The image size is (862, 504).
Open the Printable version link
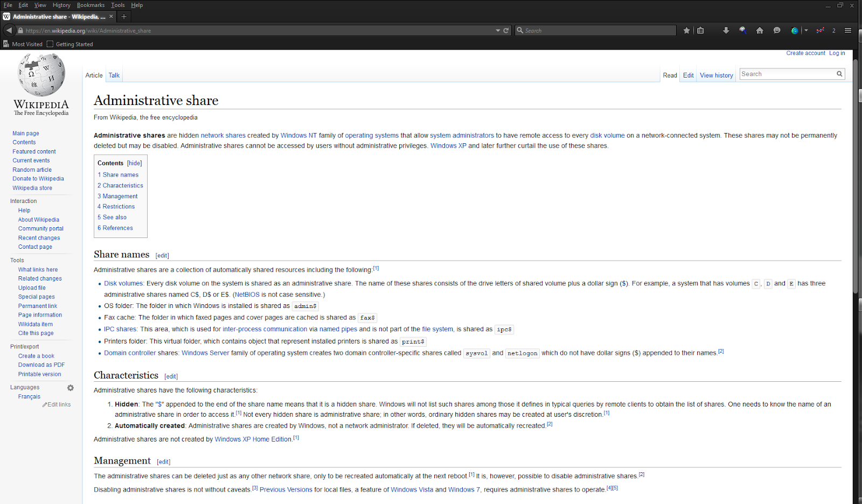tap(40, 374)
